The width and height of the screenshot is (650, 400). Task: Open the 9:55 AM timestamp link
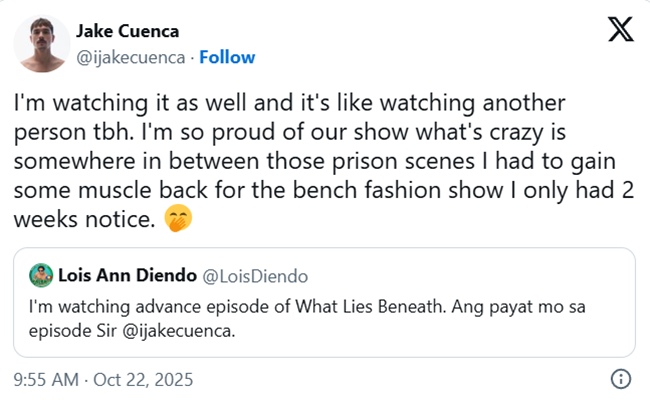click(45, 380)
